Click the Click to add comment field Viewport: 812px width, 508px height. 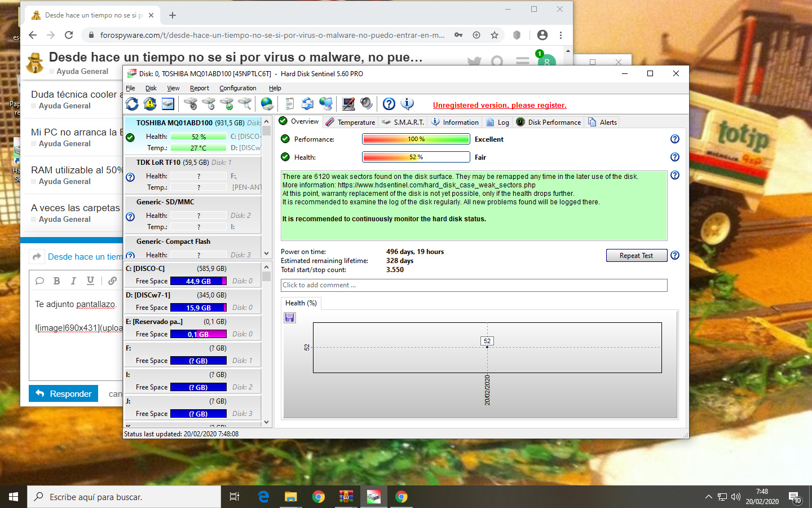(x=474, y=285)
